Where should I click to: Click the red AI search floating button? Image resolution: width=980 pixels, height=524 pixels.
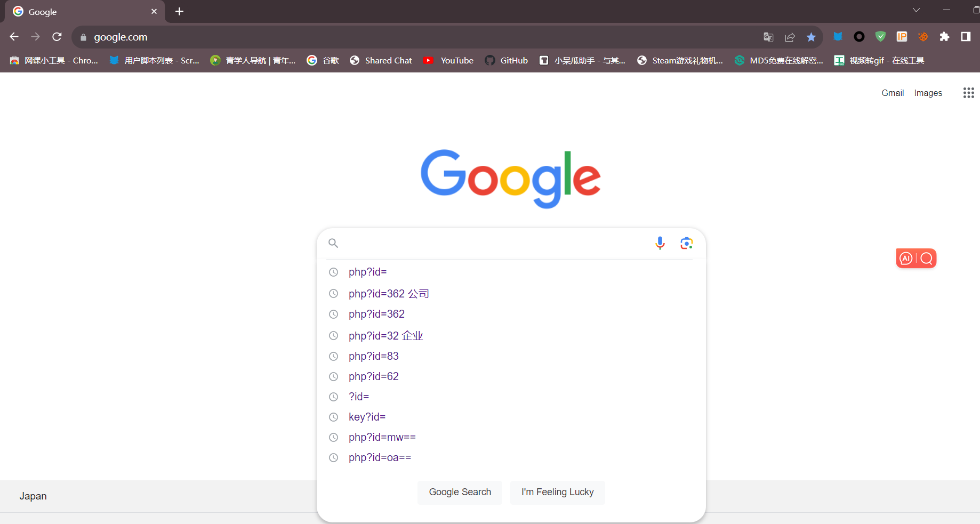[x=916, y=259]
